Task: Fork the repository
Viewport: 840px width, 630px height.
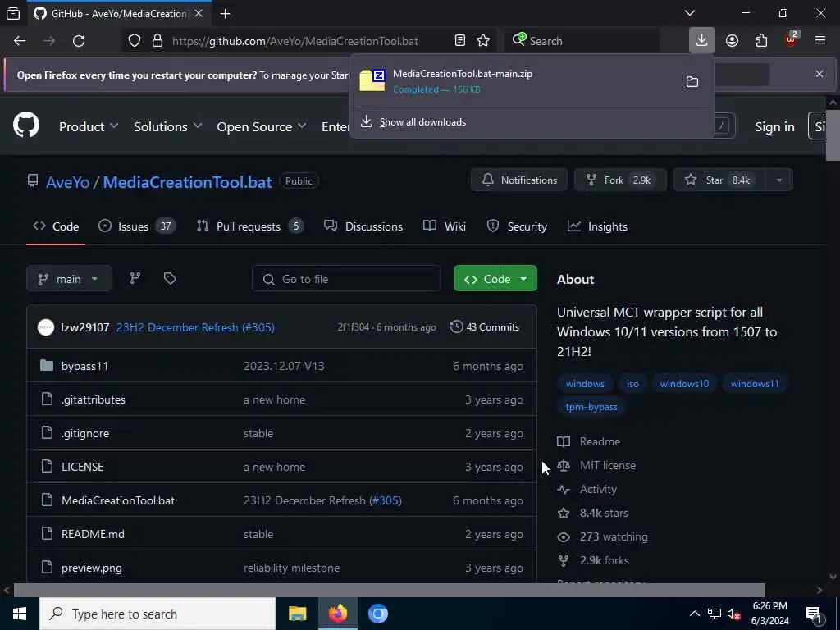Action: click(620, 180)
